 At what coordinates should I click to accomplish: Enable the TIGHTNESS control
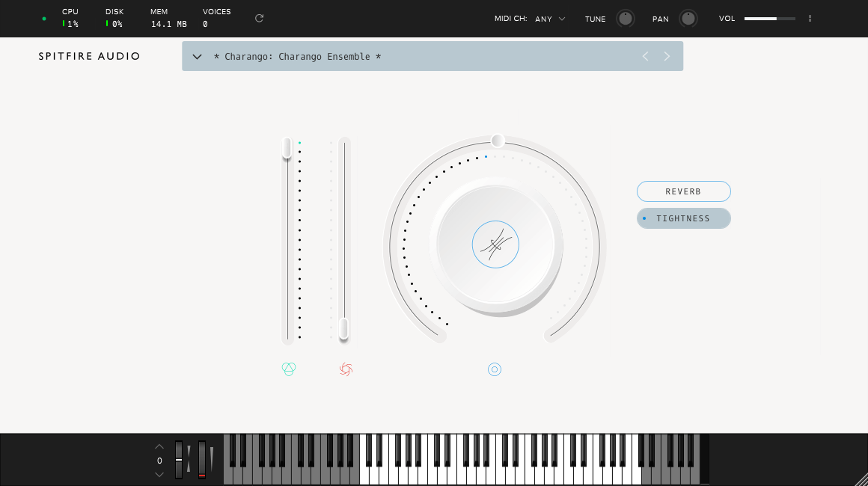(x=683, y=218)
